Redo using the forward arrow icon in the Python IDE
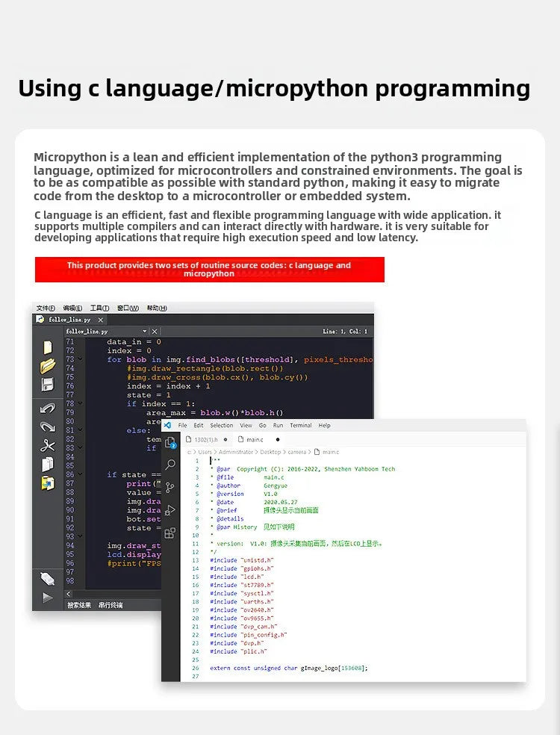560x735 pixels. click(47, 427)
